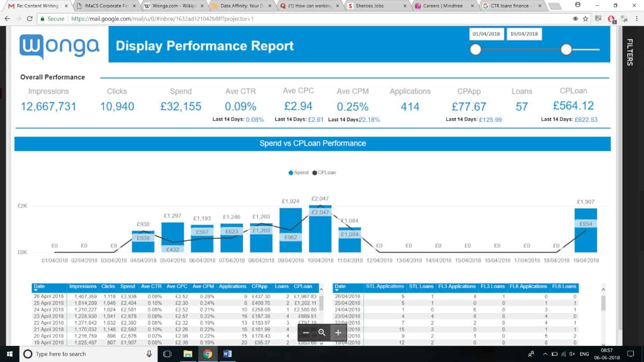
Task: Click the ENG language indicator
Action: tap(584, 354)
